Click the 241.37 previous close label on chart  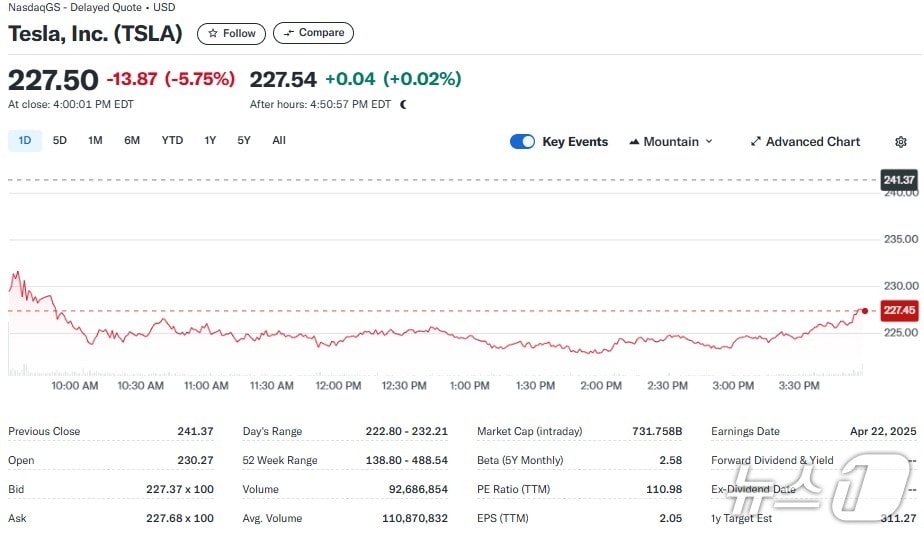click(x=899, y=180)
